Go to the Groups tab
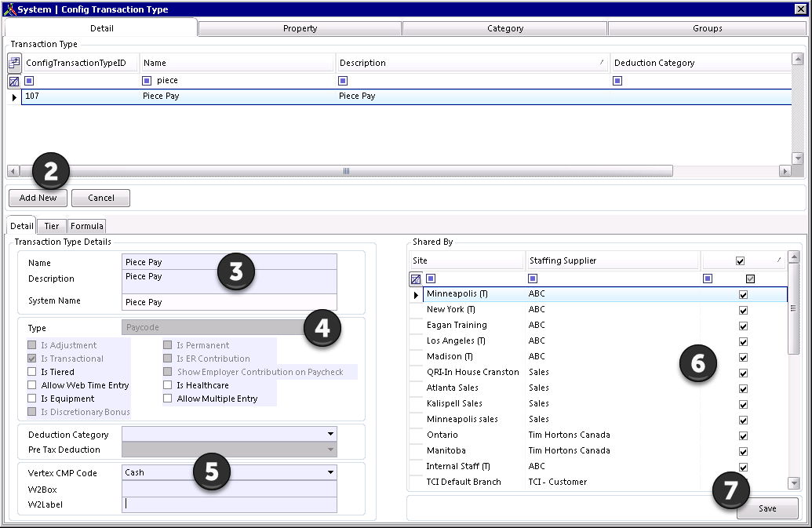Image resolution: width=812 pixels, height=528 pixels. (x=708, y=28)
